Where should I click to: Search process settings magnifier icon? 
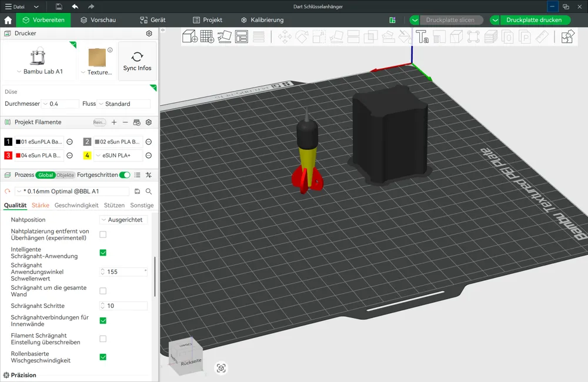(x=149, y=191)
